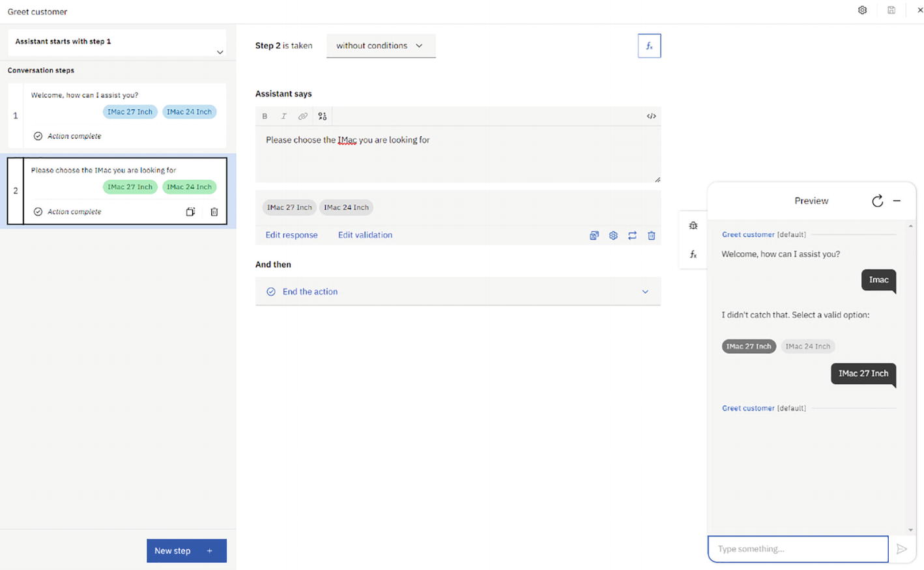Open the debug bug icon beside Preview
Screen dimensions: 924x570
(x=693, y=225)
